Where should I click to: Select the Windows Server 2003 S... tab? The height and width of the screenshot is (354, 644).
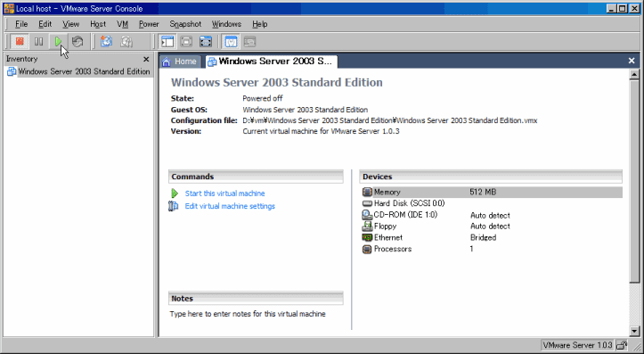(271, 62)
